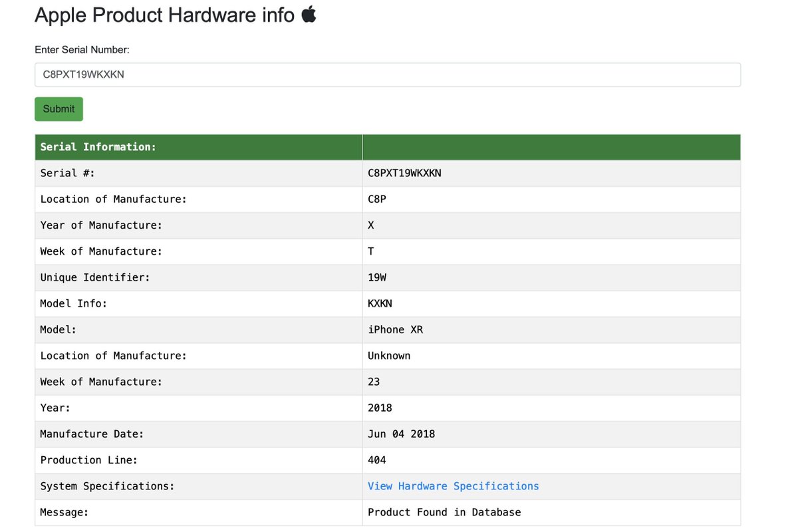Click the Submit button

click(59, 108)
